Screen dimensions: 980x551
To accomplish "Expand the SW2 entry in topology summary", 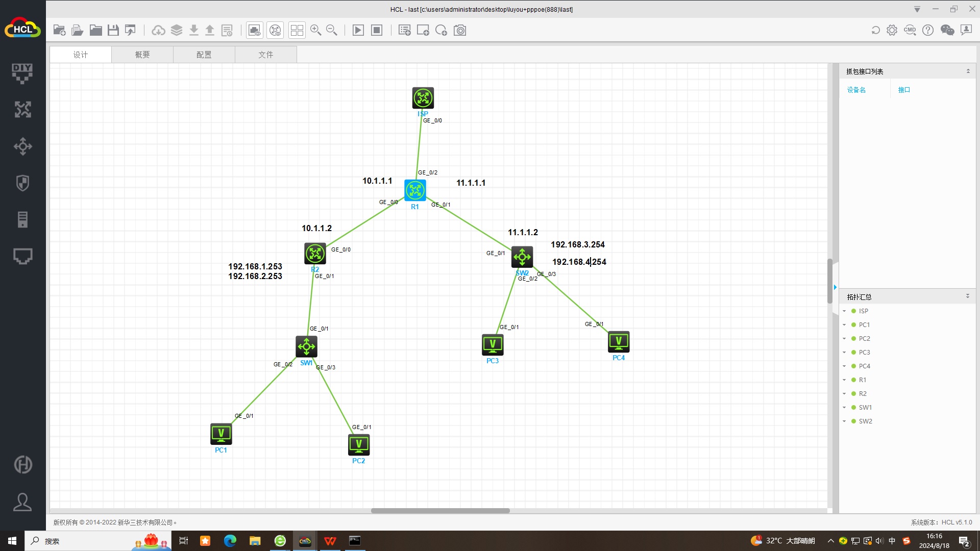I will 844,421.
